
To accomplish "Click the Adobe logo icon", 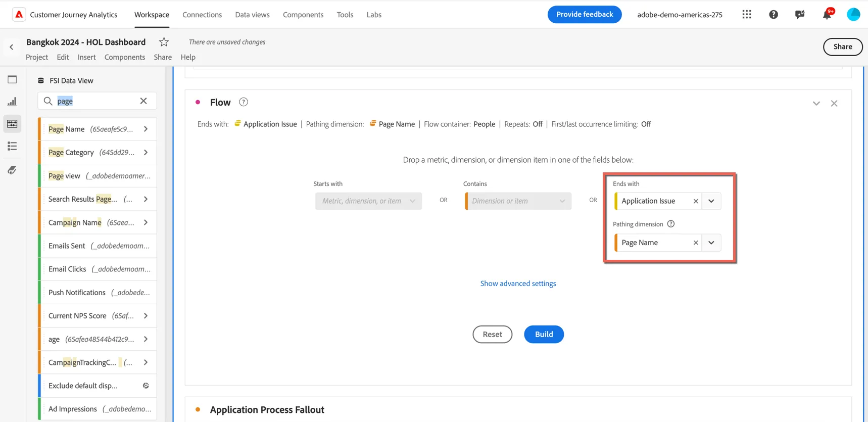I will coord(19,15).
